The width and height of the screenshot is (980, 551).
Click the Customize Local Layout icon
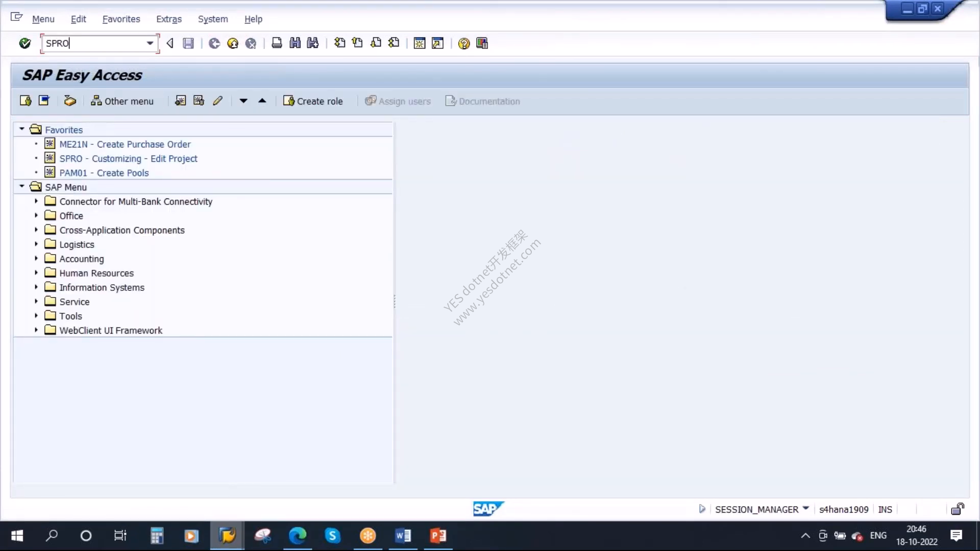tap(482, 43)
